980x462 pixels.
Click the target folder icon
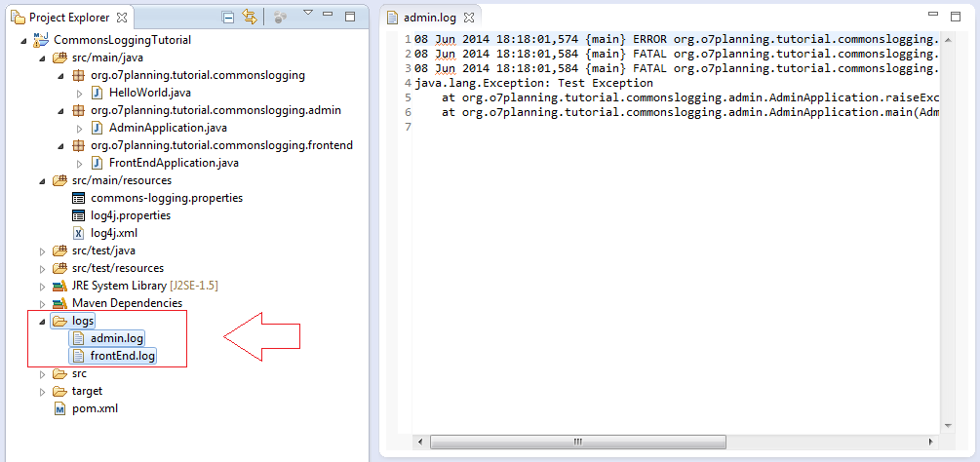click(x=59, y=392)
